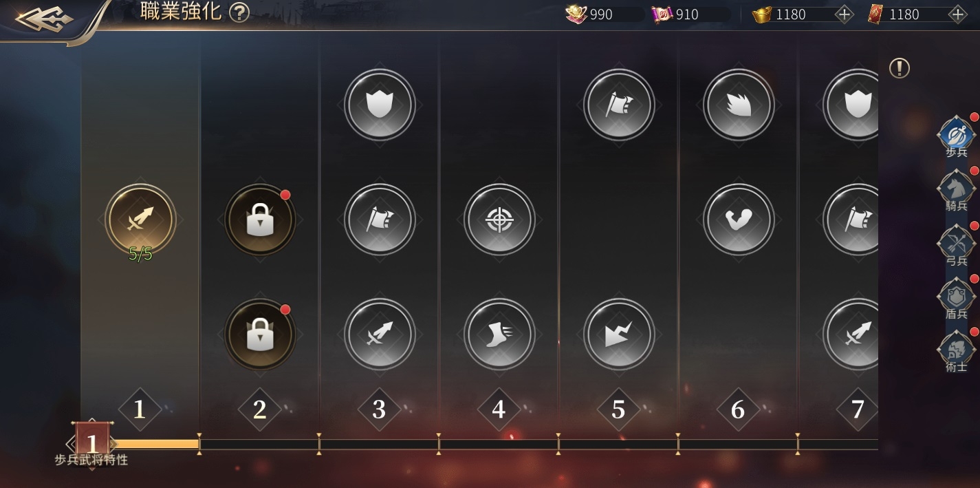Select the lightning arrow skill node in column 5
This screenshot has height=488, width=980.
[619, 335]
